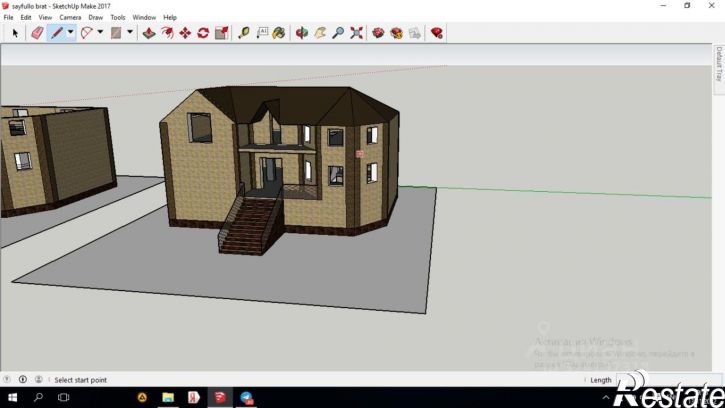Screen dimensions: 725x408
Task: Open the Draw menu
Action: point(95,17)
